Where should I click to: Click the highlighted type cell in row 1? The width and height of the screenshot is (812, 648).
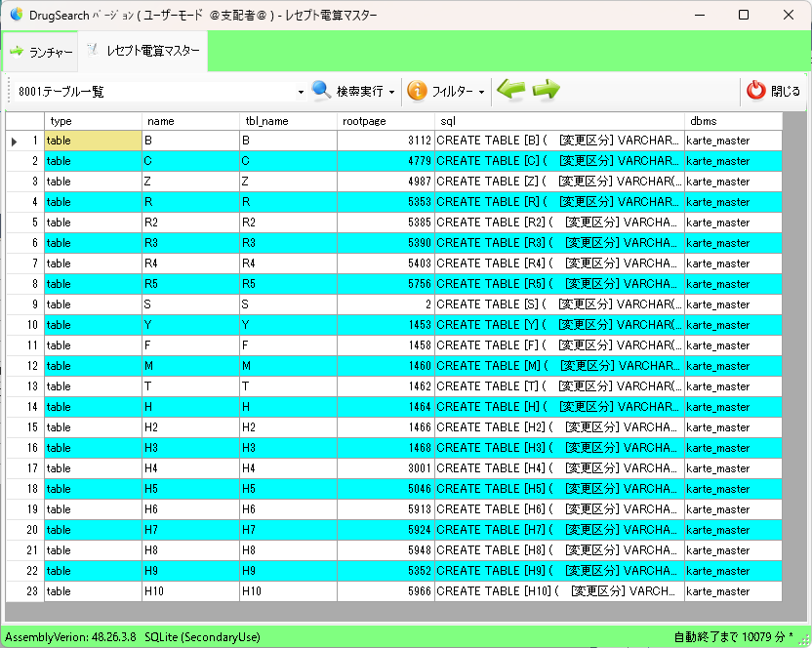[x=94, y=141]
